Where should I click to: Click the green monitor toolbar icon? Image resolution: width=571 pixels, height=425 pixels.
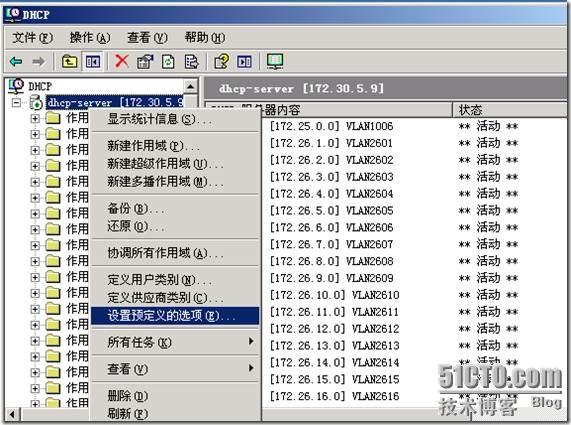275,61
